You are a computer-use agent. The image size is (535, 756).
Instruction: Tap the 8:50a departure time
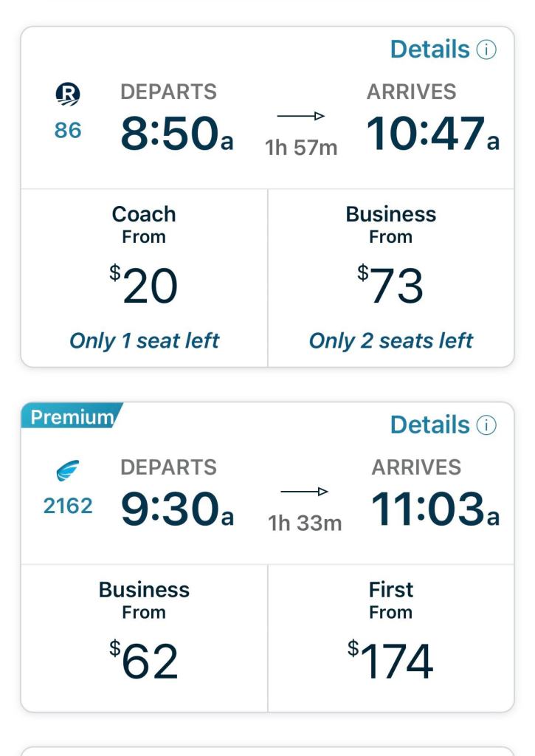(x=176, y=134)
